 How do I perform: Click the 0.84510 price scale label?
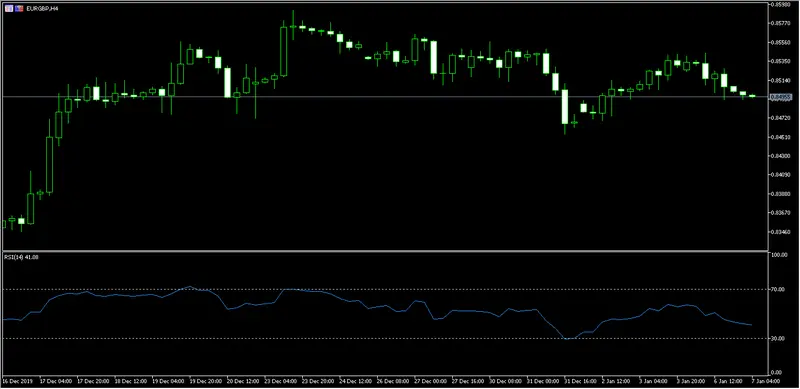(x=781, y=137)
